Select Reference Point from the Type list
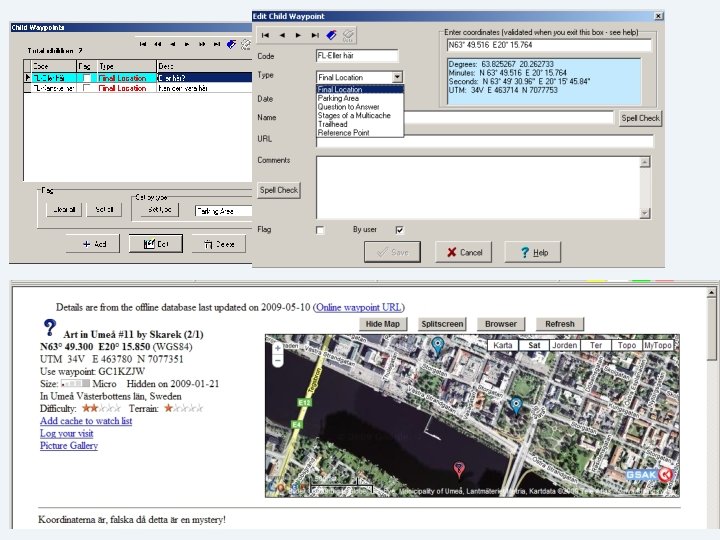 [360, 133]
